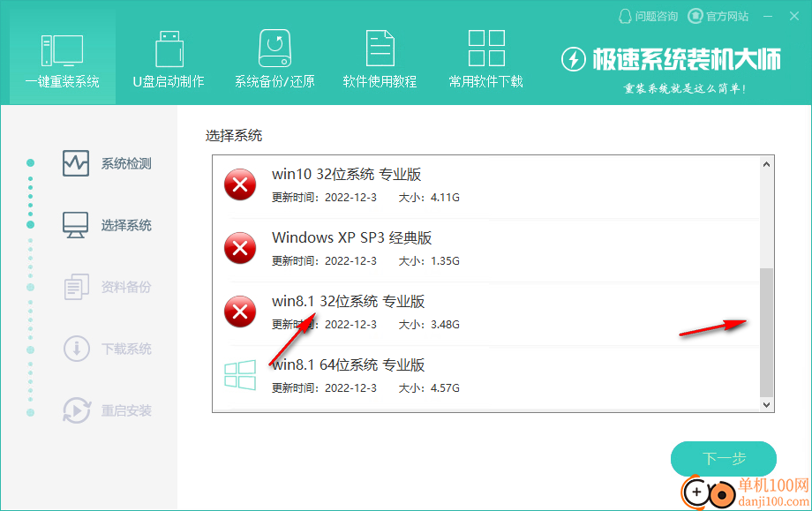Click the 官方网站 home icon

(695, 17)
